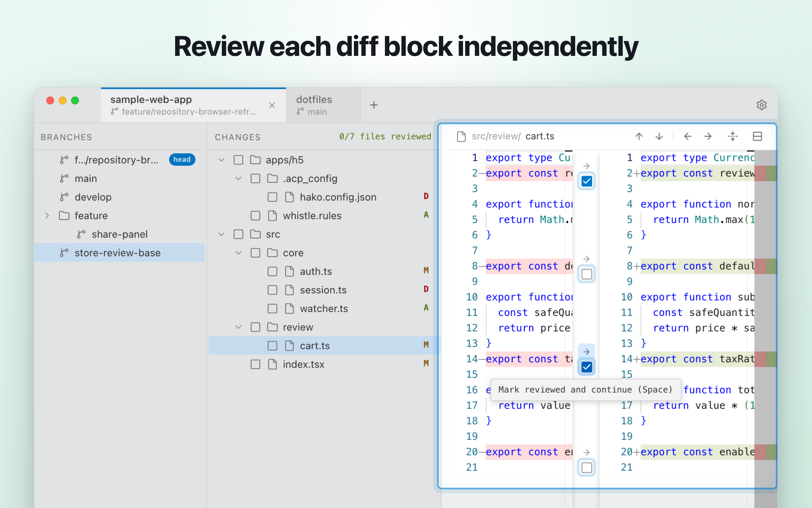Uncheck reviewed box for line 14 block
Image resolution: width=812 pixels, height=508 pixels.
[586, 367]
